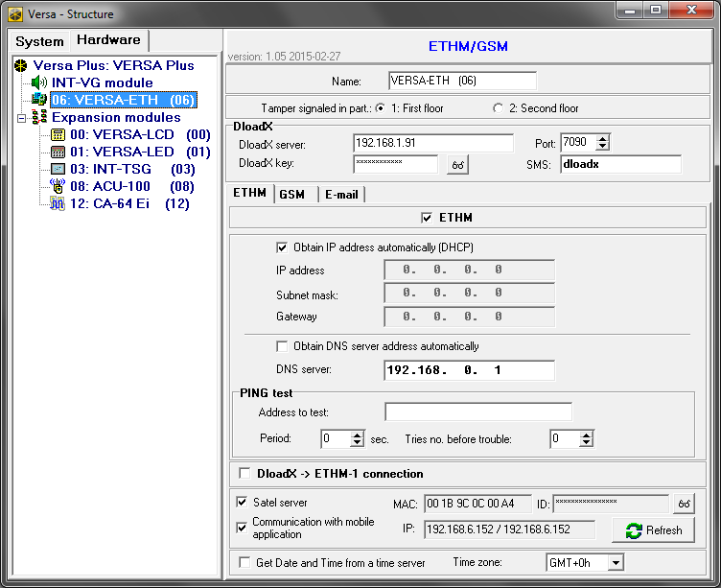
Task: Click the Versa app icon in the title bar
Action: coord(15,14)
